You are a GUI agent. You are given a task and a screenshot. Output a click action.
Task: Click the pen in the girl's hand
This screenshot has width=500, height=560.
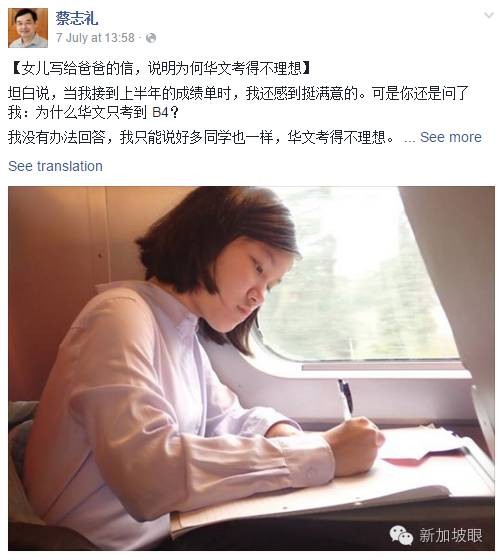tap(345, 399)
